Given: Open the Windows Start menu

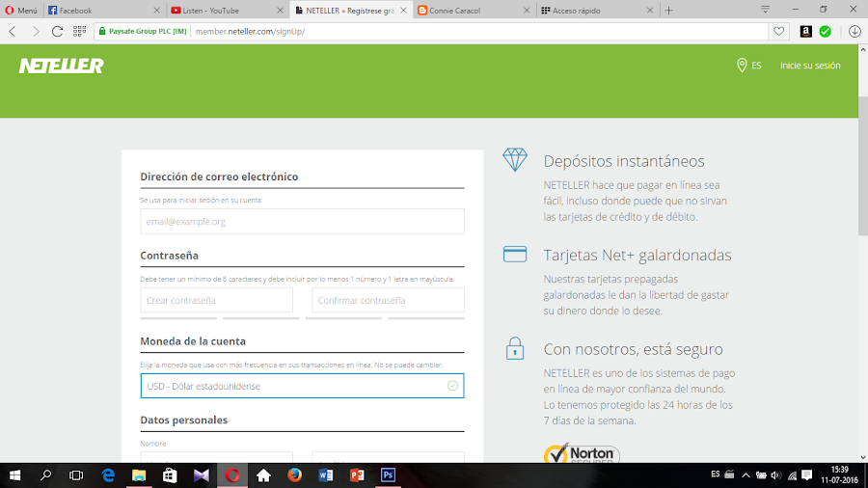Looking at the screenshot, I should [x=14, y=475].
